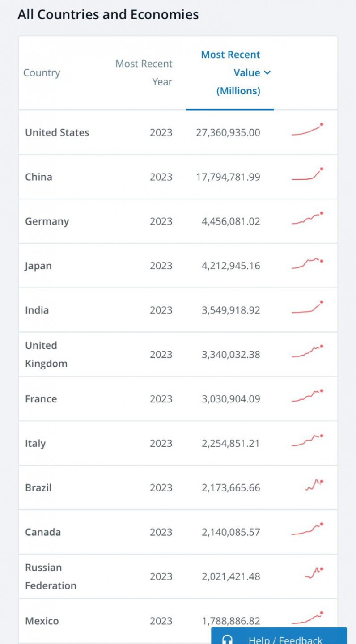Click Brazil's trend sparkline icon

314,485
